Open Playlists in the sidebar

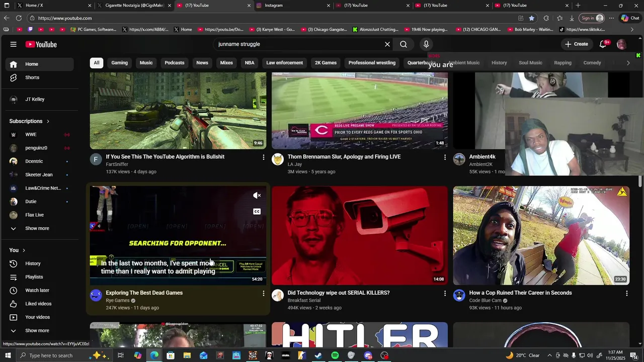40,277
